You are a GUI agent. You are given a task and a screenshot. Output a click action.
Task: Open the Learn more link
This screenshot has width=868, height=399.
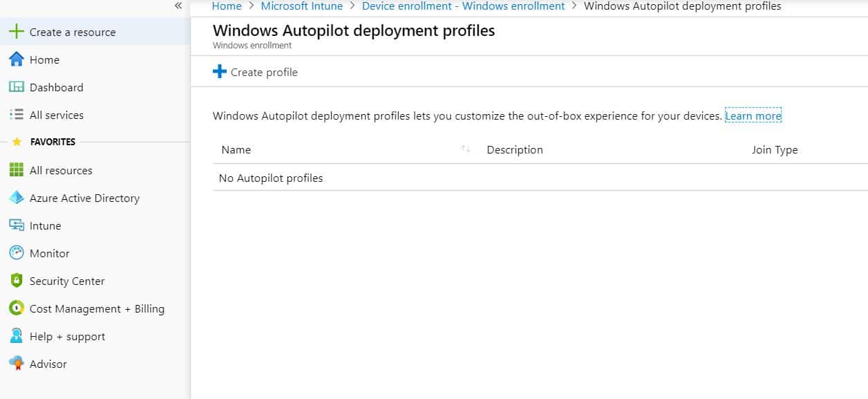click(x=753, y=115)
